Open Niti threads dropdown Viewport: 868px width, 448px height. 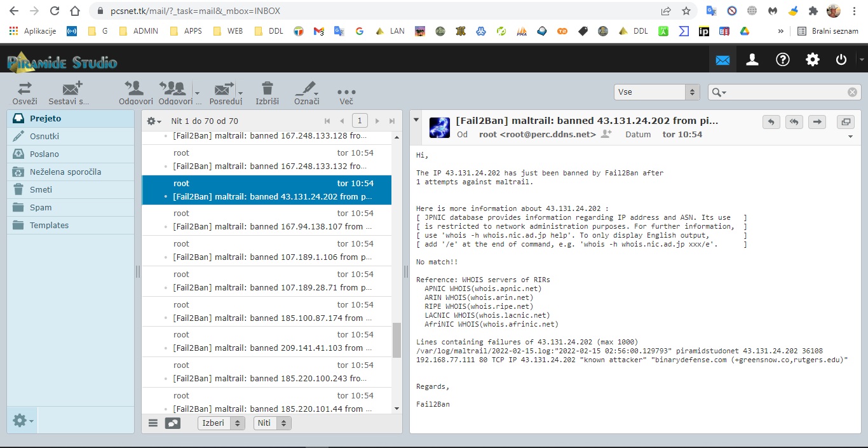[272, 423]
